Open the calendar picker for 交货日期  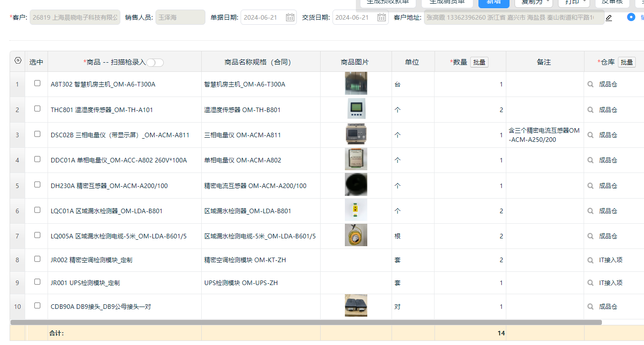pyautogui.click(x=382, y=17)
